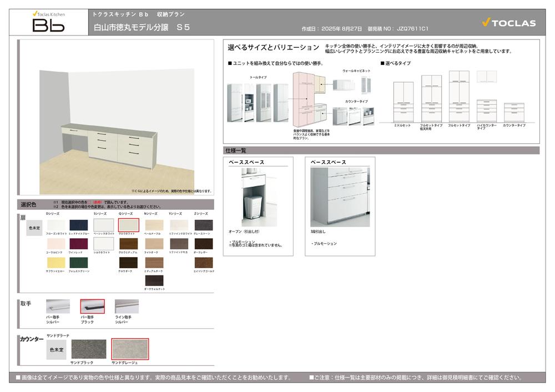The height and width of the screenshot is (392, 555).
Task: Click the three-drawer base space photo
Action: (340, 197)
